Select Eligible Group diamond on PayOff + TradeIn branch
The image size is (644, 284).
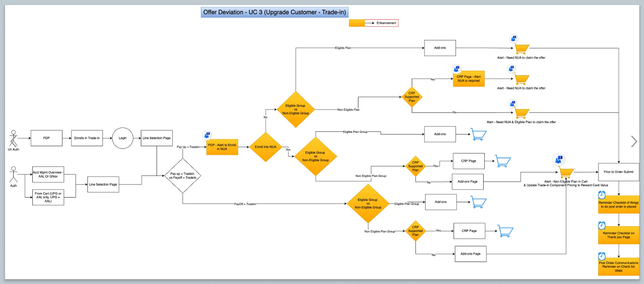(x=368, y=204)
